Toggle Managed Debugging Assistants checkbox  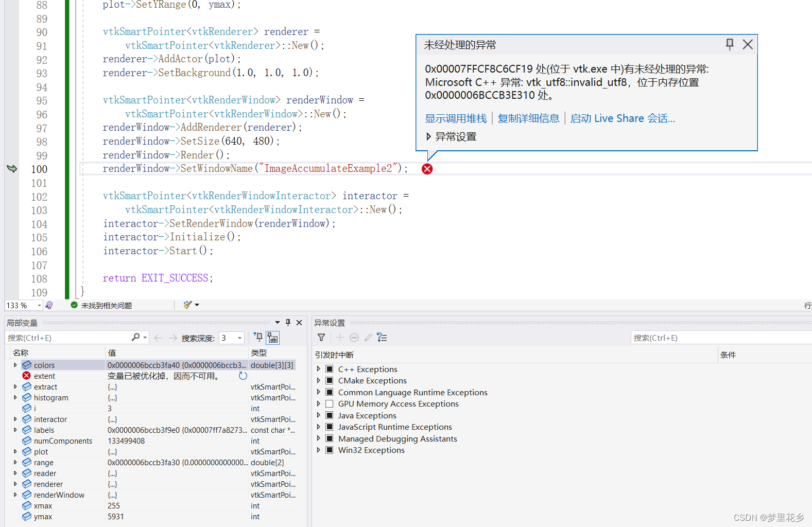[x=330, y=438]
